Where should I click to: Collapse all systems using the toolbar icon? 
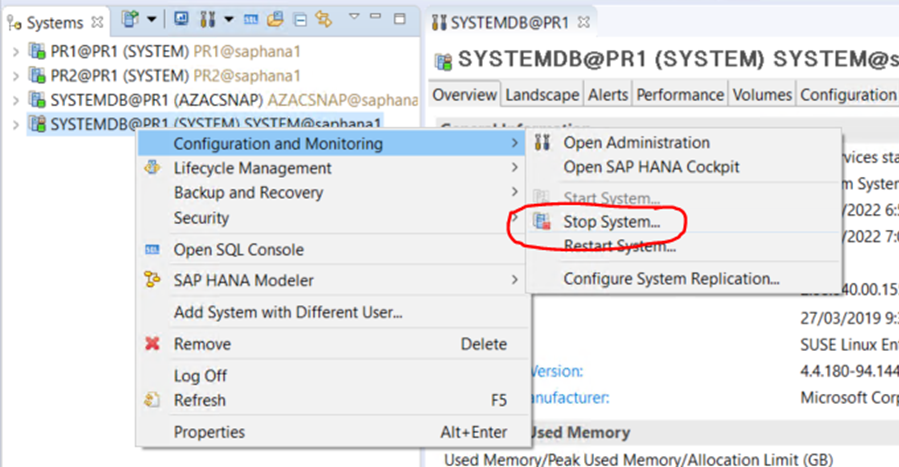click(x=300, y=20)
